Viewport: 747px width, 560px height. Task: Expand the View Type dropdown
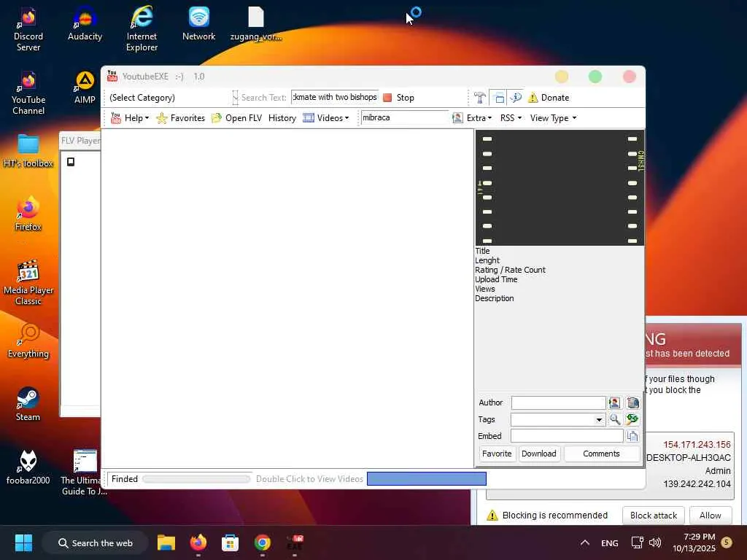tap(575, 118)
